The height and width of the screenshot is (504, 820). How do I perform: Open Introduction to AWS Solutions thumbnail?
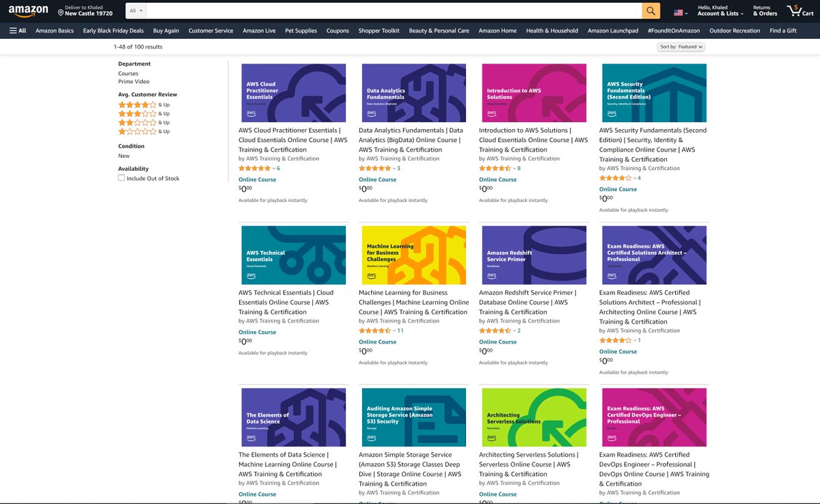pos(534,93)
